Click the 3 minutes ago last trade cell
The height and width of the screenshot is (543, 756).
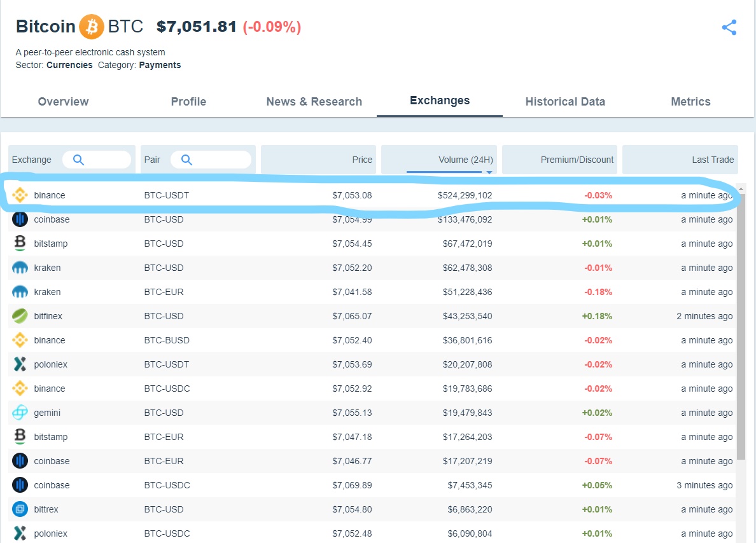[704, 485]
